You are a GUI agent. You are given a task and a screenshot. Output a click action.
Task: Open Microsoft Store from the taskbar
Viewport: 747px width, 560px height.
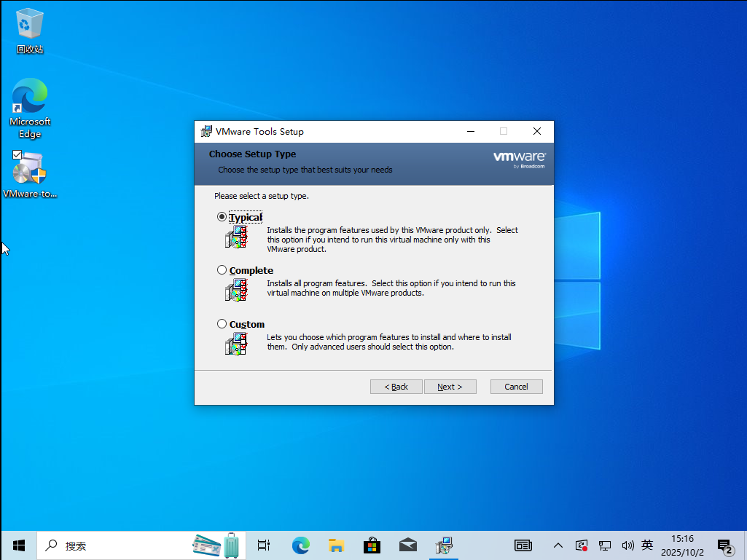coord(372,545)
